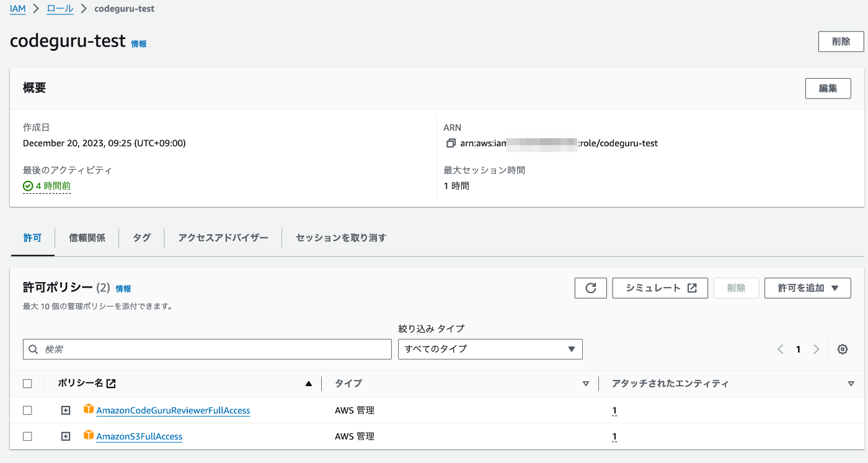Image resolution: width=868 pixels, height=463 pixels.
Task: Toggle the select-all policies checkbox
Action: coord(27,384)
